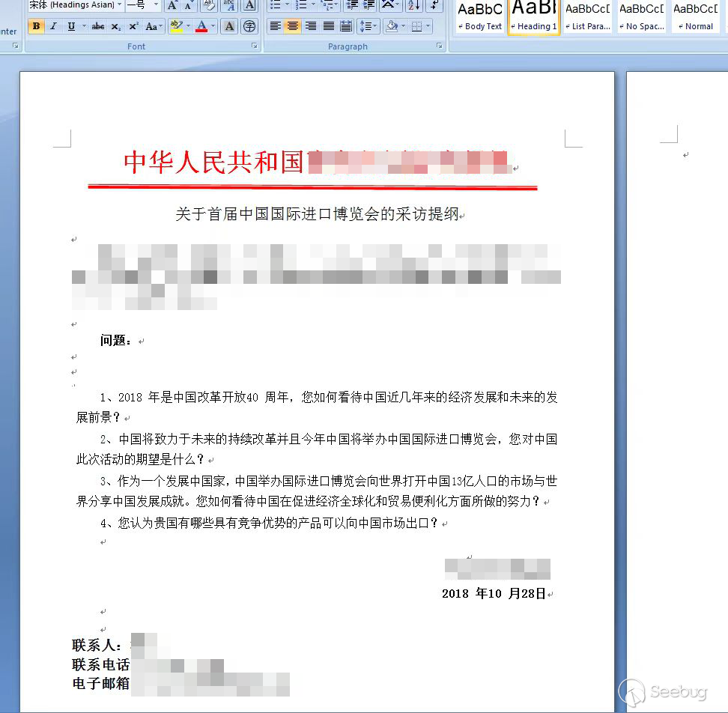Click the 电子邮箱 label
The image size is (728, 713).
(100, 683)
